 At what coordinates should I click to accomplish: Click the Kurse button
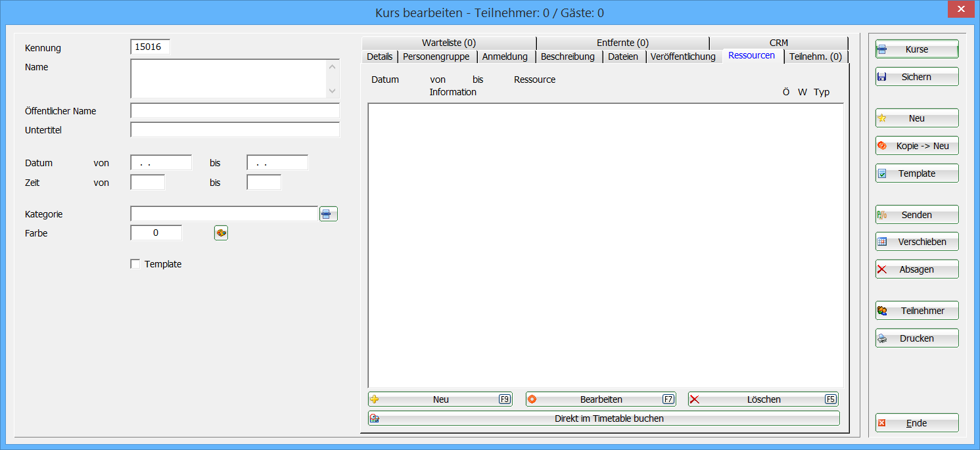tap(916, 49)
